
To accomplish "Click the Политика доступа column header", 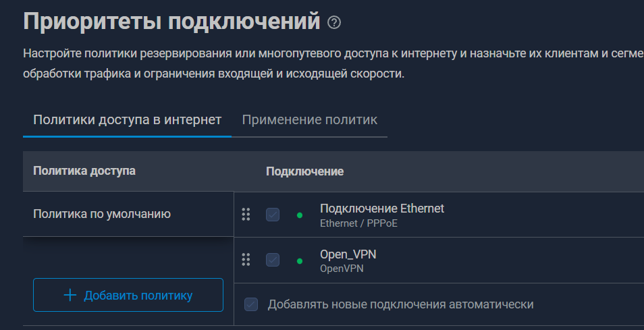I will coord(84,171).
